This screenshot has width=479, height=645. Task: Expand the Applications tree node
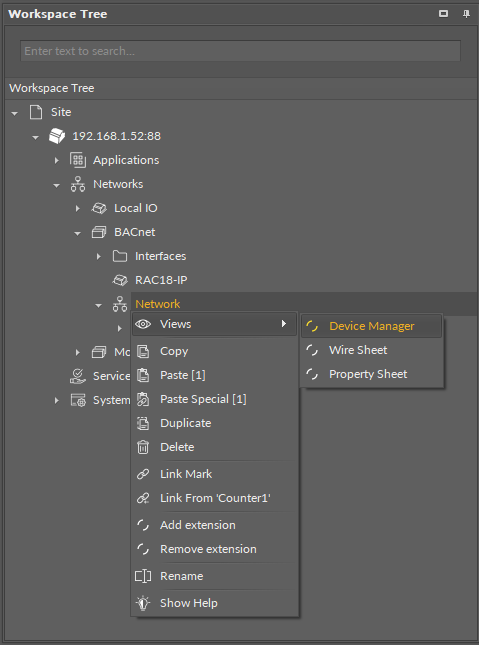pyautogui.click(x=57, y=160)
